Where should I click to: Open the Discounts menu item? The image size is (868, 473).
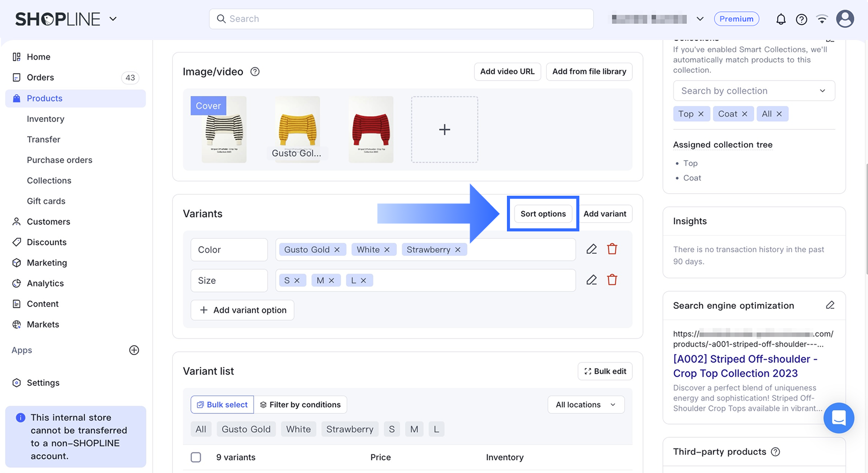[x=46, y=242]
